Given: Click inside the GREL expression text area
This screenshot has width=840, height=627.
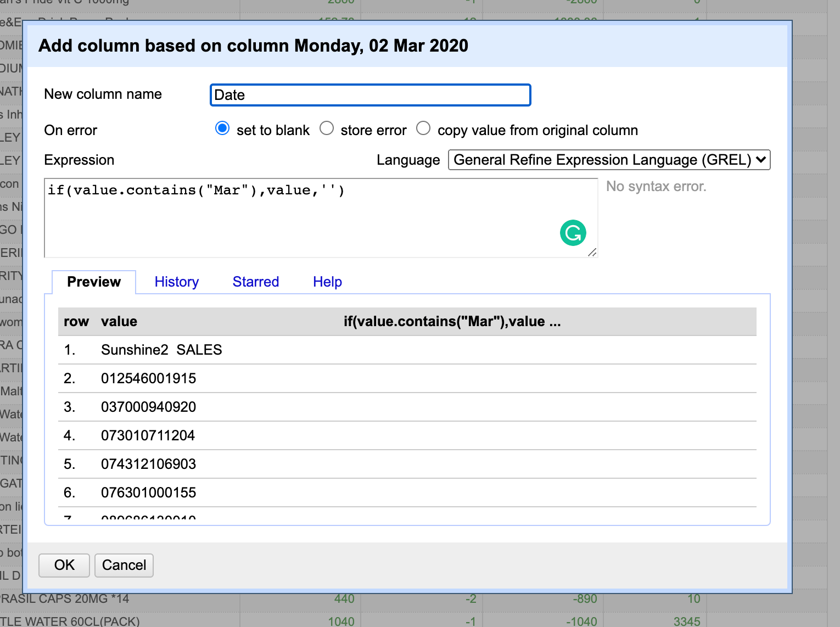Looking at the screenshot, I should tap(302, 220).
